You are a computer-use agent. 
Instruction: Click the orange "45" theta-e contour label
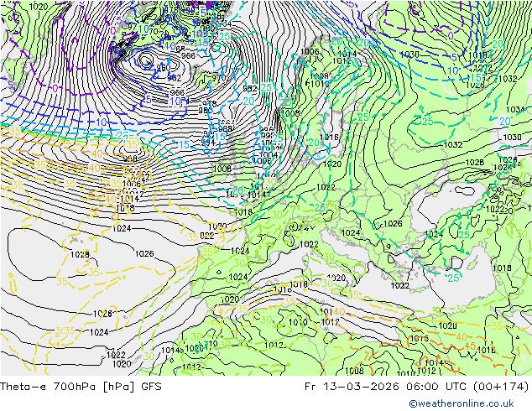[x=470, y=346]
